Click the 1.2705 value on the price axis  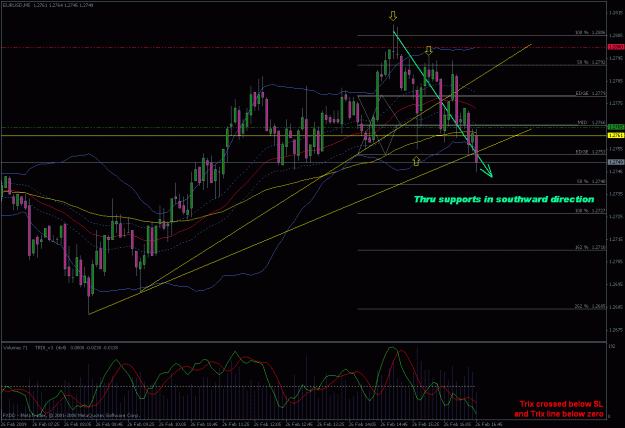(616, 261)
